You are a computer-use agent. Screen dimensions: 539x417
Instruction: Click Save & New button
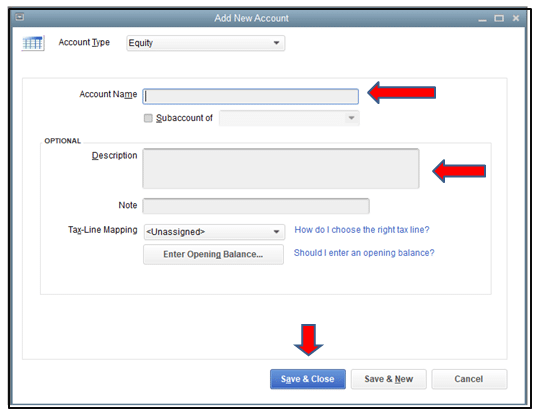(x=388, y=379)
